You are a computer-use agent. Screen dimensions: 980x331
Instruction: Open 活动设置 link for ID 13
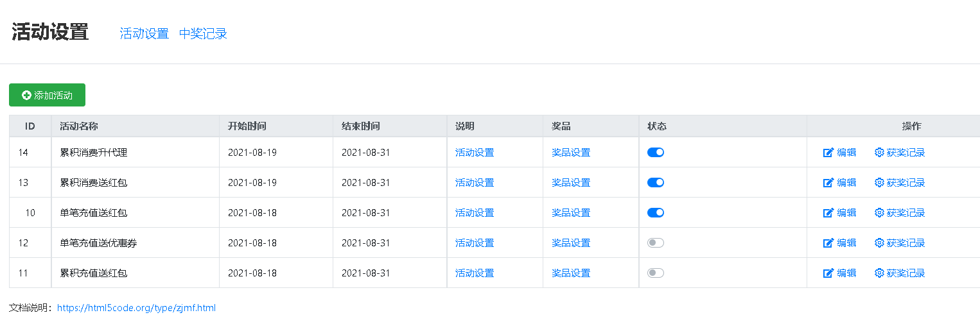pos(475,183)
